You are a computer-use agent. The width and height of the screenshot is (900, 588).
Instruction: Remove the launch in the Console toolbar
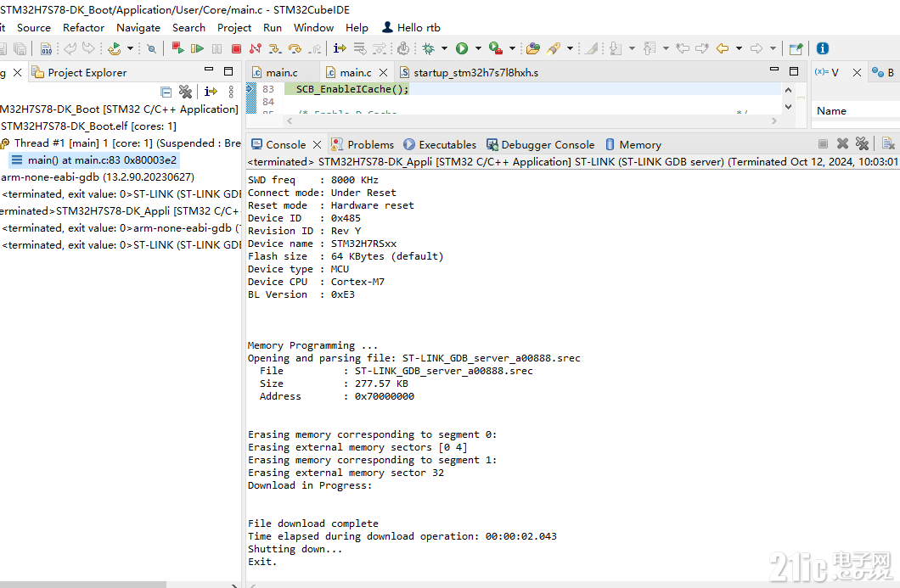[842, 143]
